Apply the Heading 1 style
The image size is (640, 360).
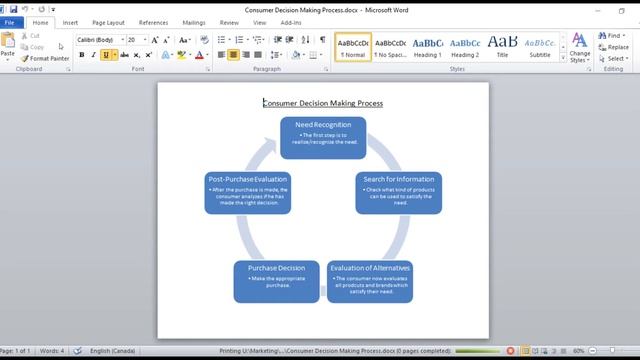428,47
